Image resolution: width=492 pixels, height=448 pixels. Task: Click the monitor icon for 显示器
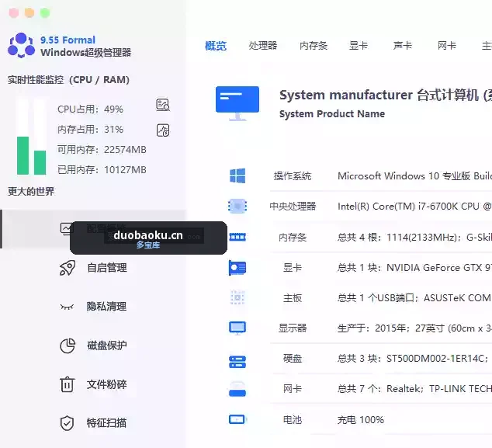(x=237, y=328)
